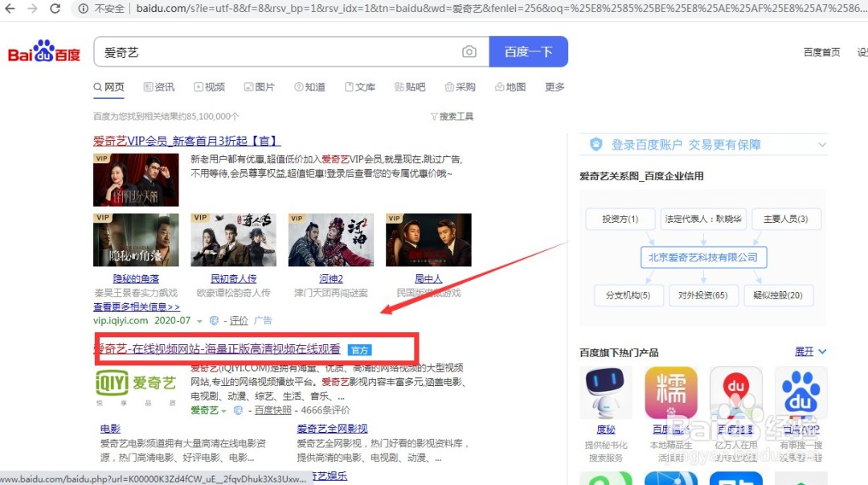Image resolution: width=868 pixels, height=485 pixels.
Task: Click the 投资方(1) node
Action: tap(620, 219)
